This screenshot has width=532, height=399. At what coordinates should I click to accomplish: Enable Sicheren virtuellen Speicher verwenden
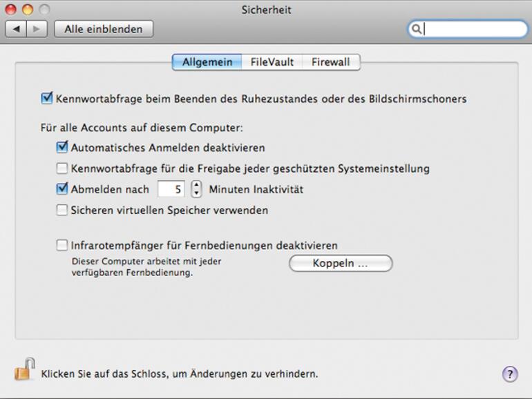click(62, 210)
